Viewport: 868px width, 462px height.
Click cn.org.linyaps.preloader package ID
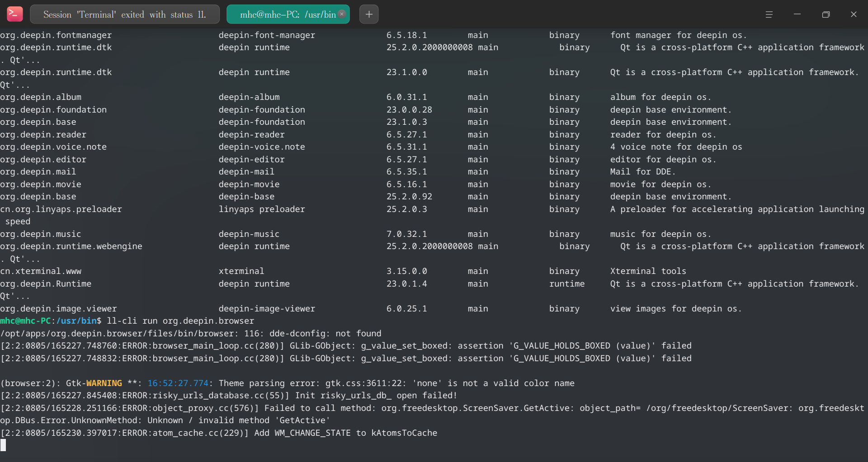61,209
